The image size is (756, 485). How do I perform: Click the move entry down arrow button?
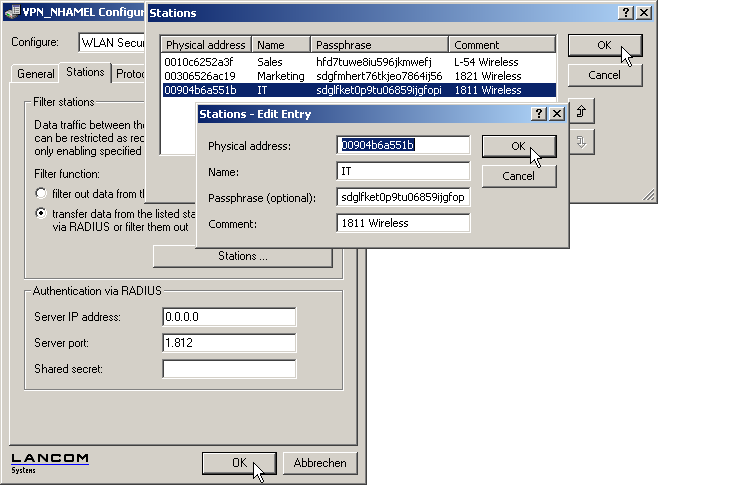[581, 142]
